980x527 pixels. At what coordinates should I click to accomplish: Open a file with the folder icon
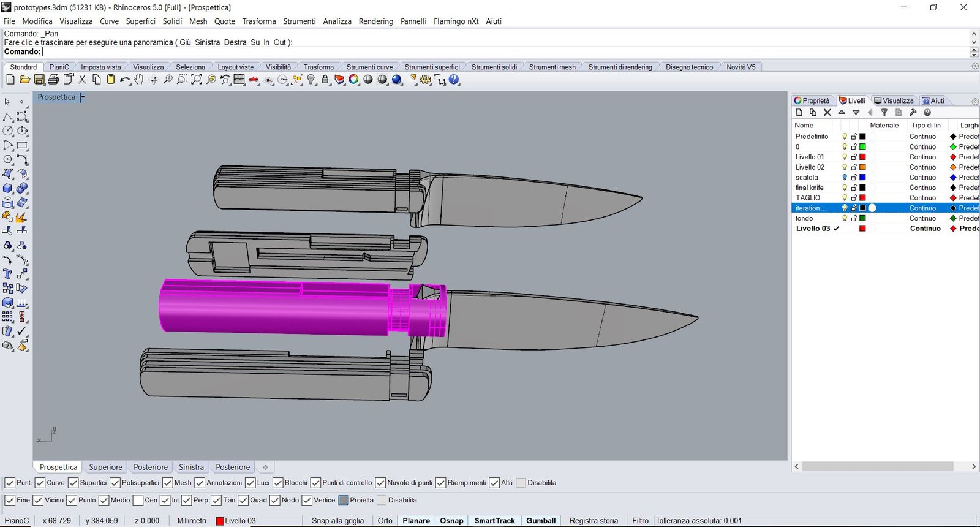24,80
